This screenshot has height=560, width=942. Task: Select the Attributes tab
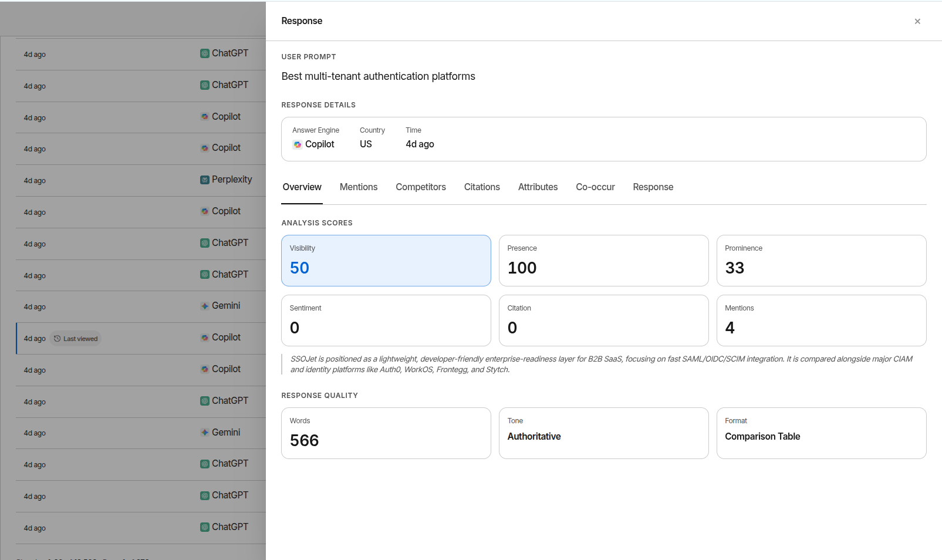538,187
